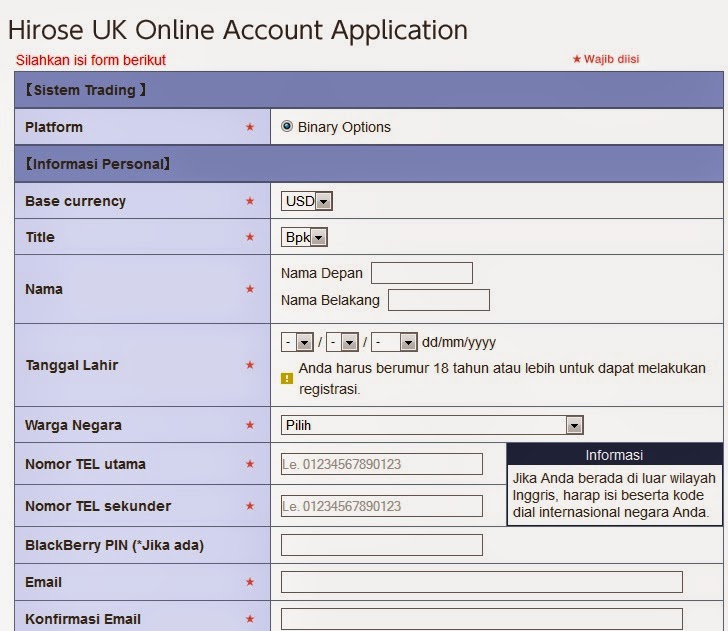Open the birth year dropdown
728x631 pixels.
(x=394, y=342)
